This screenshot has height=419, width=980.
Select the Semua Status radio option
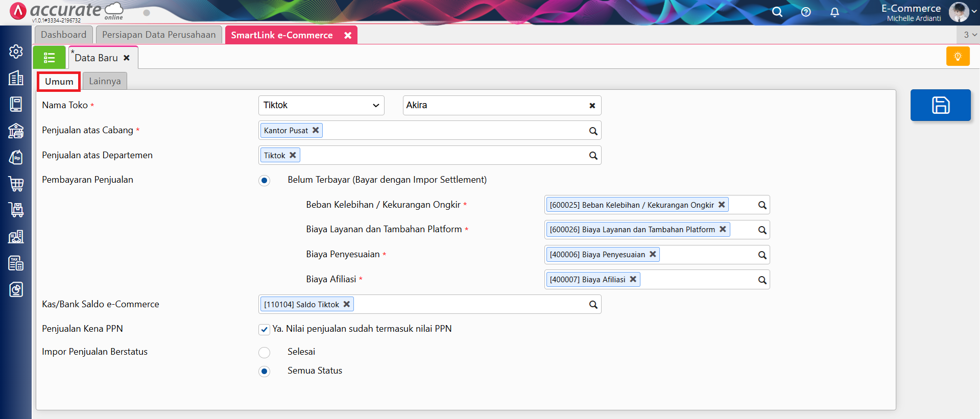point(264,371)
